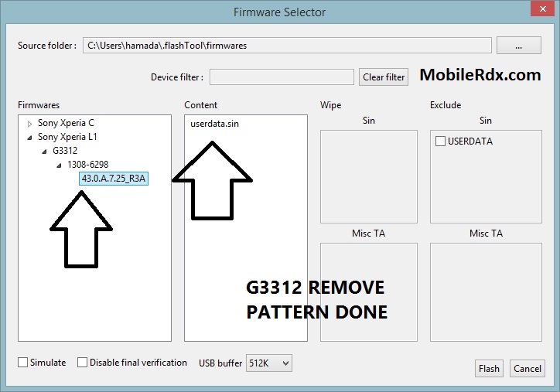560x392 pixels.
Task: Collapse the G3312 tree node
Action: tap(44, 152)
